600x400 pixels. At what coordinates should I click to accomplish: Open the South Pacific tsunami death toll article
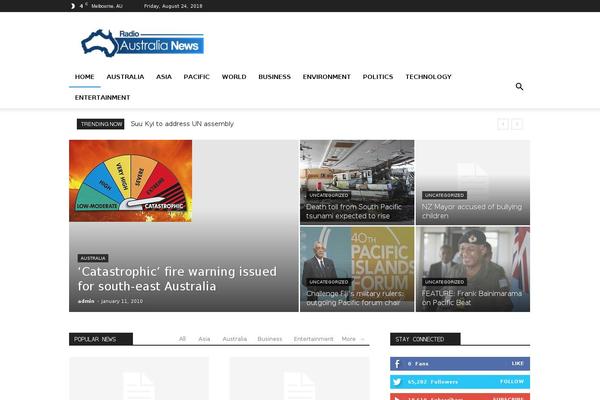(x=354, y=211)
